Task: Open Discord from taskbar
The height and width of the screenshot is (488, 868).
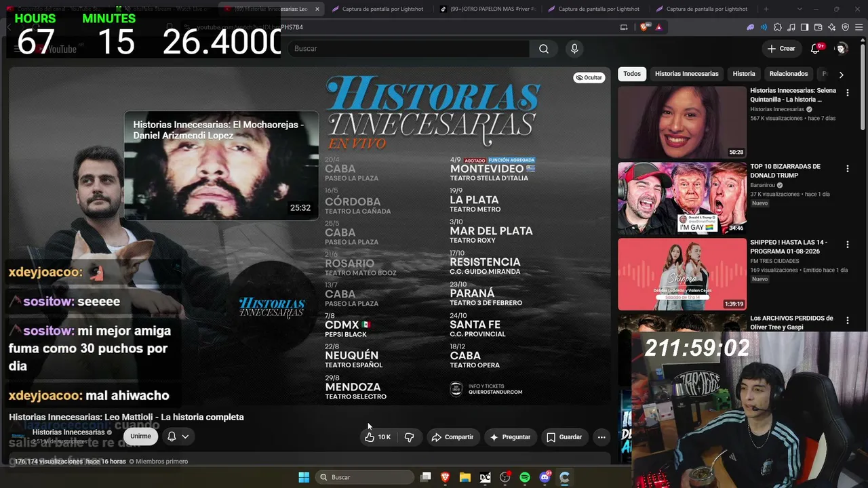Action: tap(545, 477)
